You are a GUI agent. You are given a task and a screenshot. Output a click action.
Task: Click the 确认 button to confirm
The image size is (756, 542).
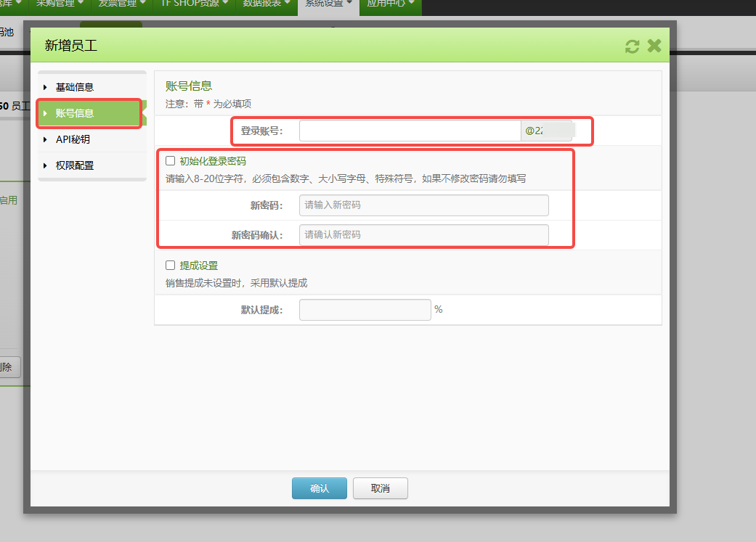[x=320, y=488]
